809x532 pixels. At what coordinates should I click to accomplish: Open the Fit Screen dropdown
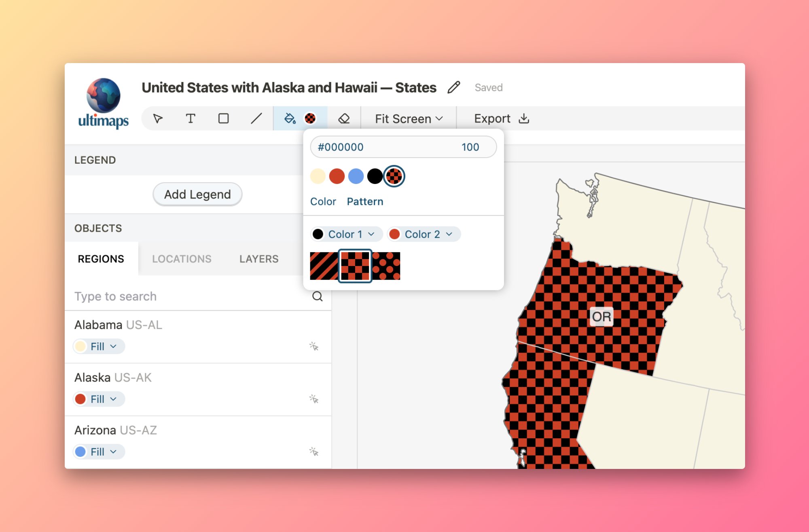pyautogui.click(x=409, y=119)
